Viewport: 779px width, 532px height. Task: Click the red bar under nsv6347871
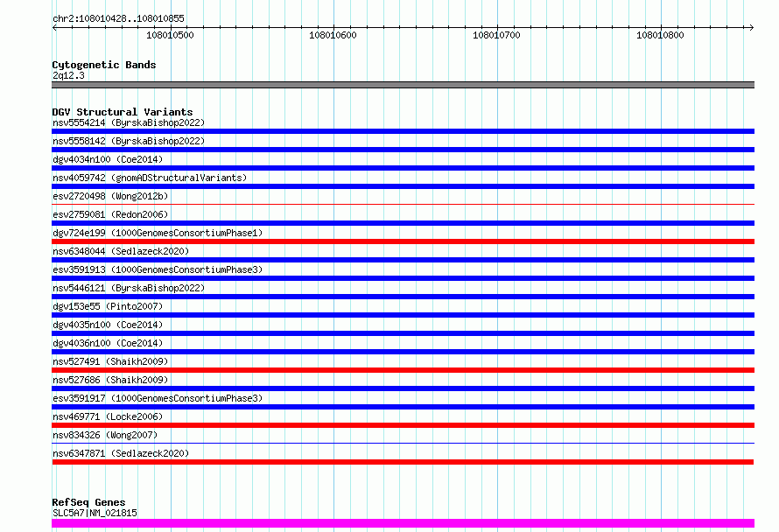click(x=403, y=462)
